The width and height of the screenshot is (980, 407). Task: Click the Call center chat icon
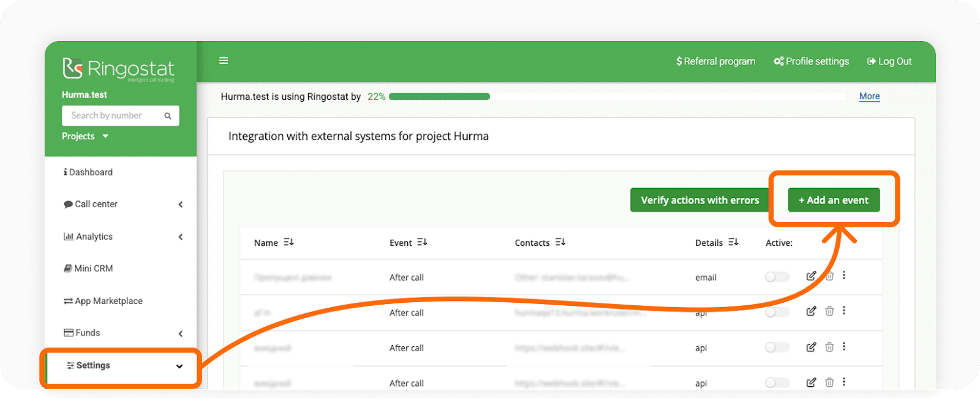(x=68, y=205)
